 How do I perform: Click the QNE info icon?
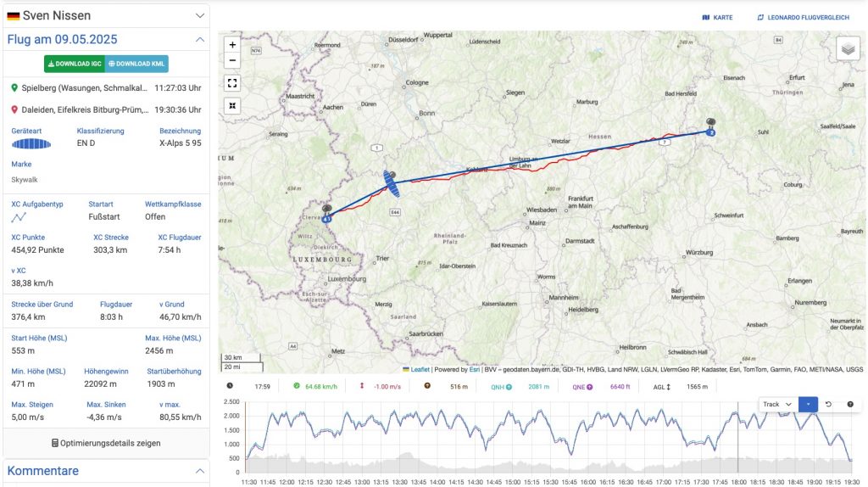click(588, 387)
